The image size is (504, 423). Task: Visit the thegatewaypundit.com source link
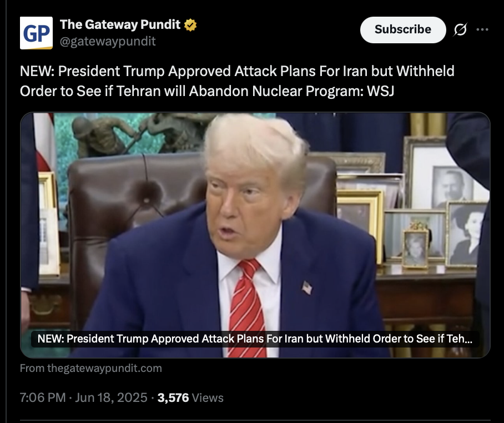click(91, 368)
